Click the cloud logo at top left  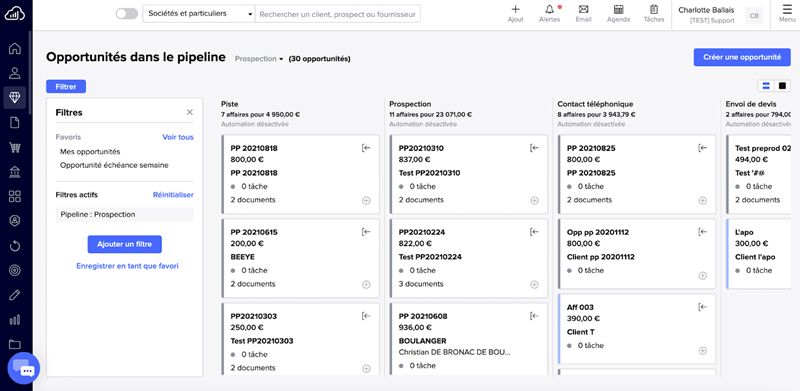tap(15, 14)
